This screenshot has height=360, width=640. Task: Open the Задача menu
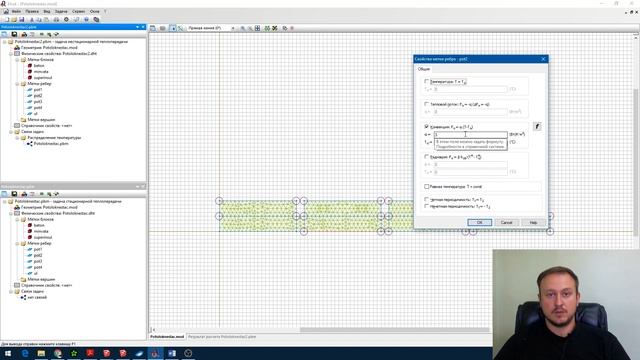click(61, 11)
